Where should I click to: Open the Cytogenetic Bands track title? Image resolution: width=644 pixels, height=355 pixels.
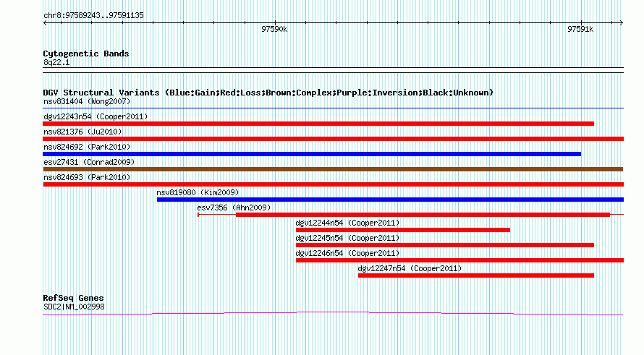(x=86, y=54)
